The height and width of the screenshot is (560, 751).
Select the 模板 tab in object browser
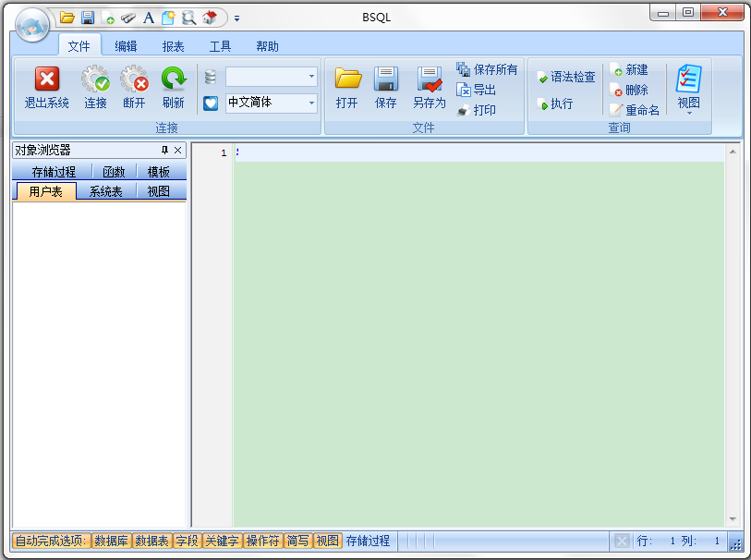pos(159,172)
